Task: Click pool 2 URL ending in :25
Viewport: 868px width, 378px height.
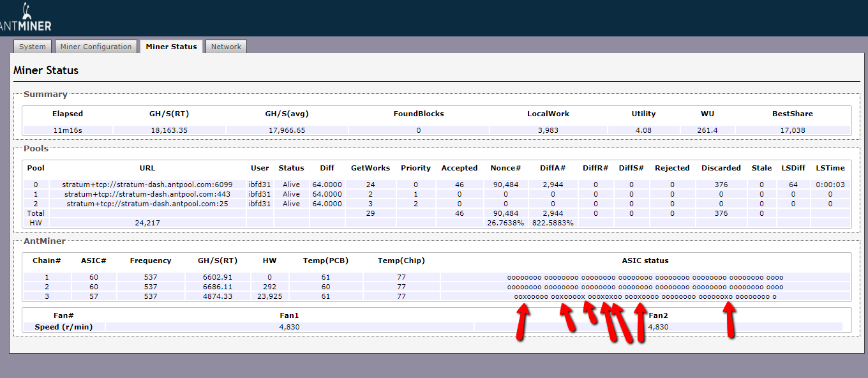Action: 147,204
